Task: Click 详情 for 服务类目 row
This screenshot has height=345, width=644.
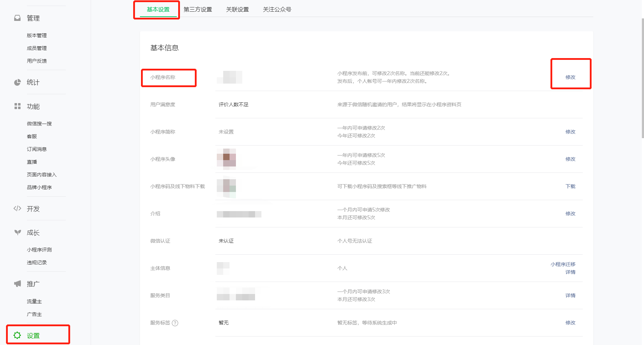Action: click(x=570, y=295)
